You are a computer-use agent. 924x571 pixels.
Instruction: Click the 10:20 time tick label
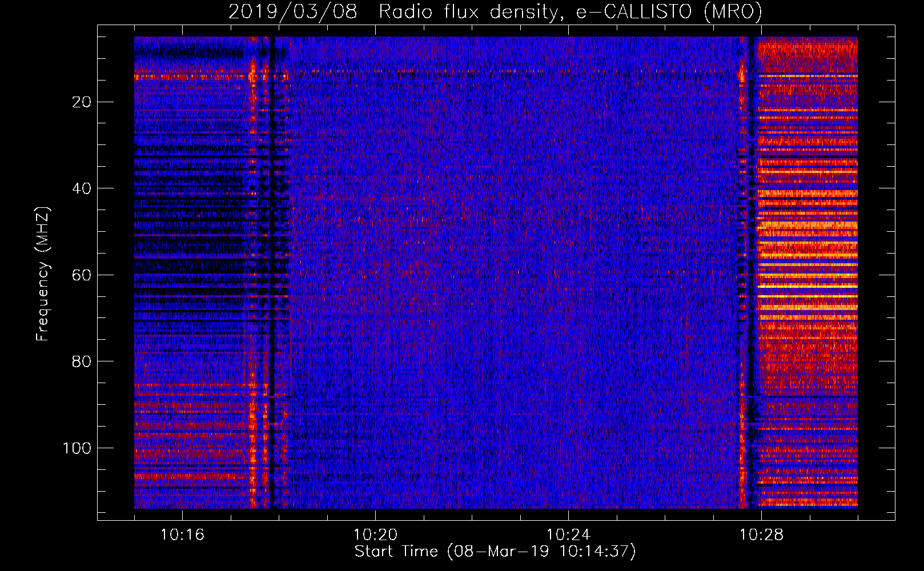[375, 535]
